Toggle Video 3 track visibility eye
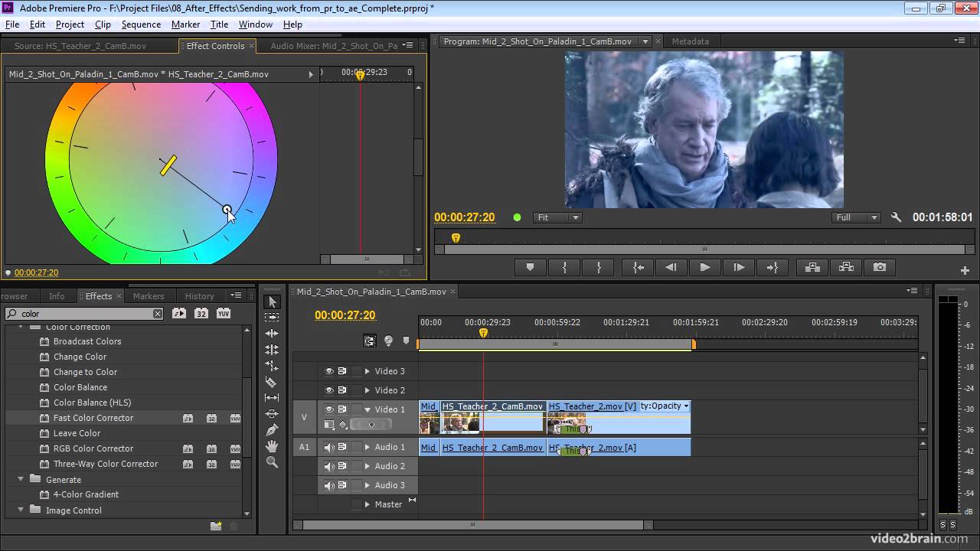 point(329,371)
